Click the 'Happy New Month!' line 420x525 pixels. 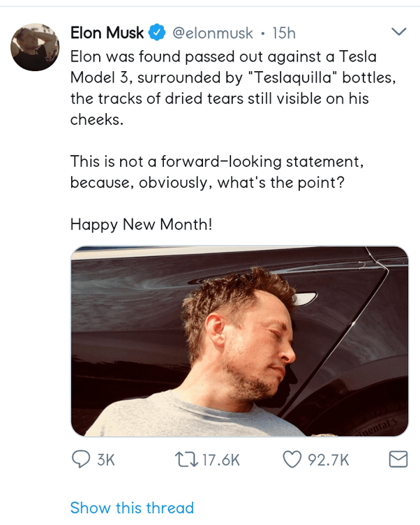pos(140,225)
